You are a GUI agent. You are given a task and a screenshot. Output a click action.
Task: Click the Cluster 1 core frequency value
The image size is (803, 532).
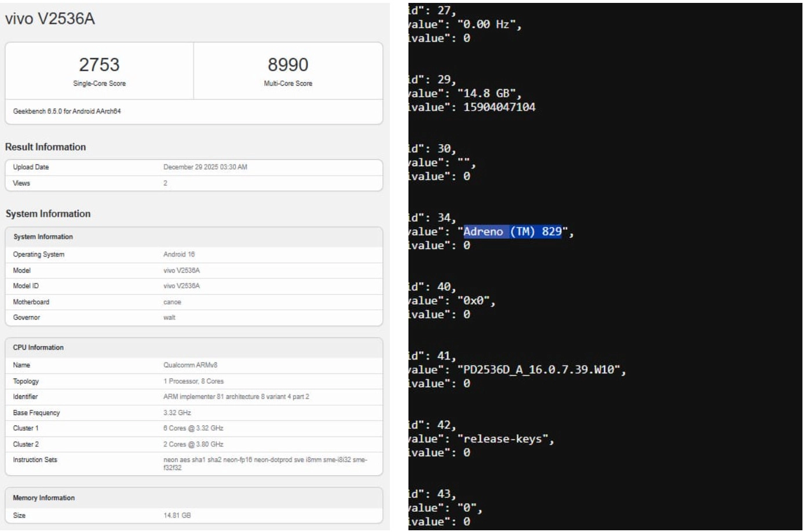click(193, 428)
